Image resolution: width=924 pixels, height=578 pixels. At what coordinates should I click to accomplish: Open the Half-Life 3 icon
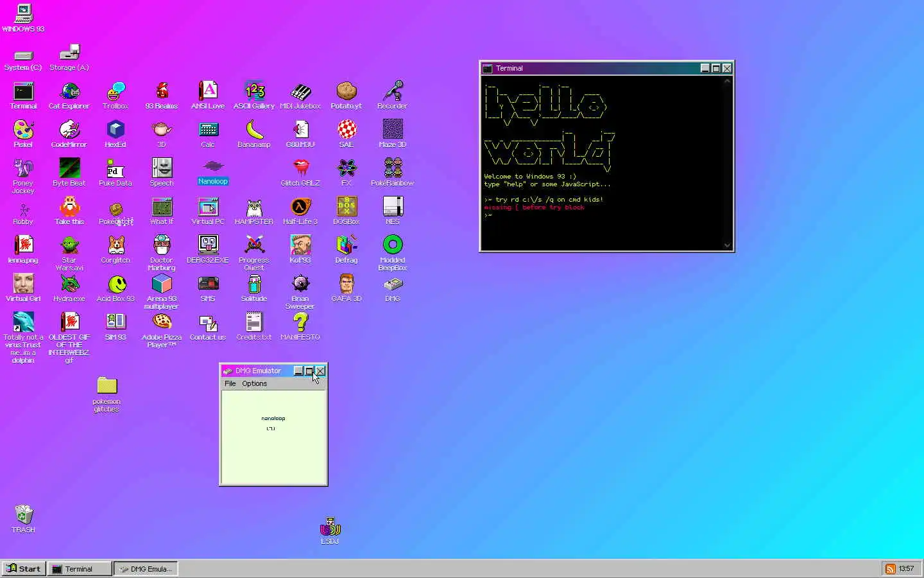pyautogui.click(x=300, y=211)
